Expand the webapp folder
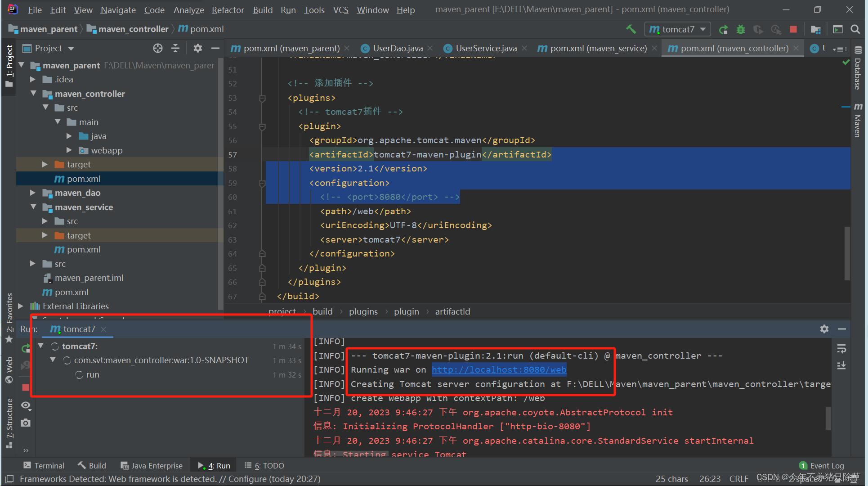Image resolution: width=868 pixels, height=486 pixels. (x=69, y=150)
